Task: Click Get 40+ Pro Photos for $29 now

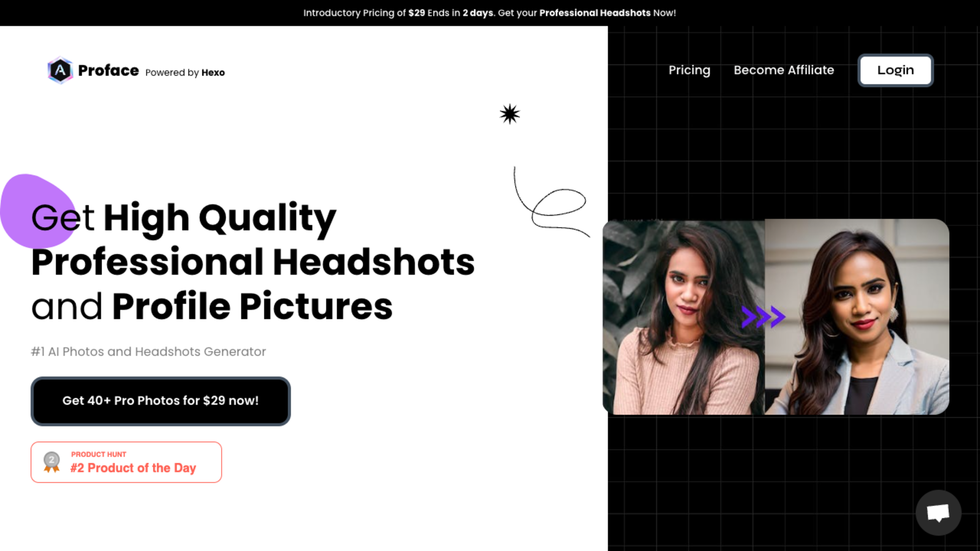Action: [x=161, y=401]
